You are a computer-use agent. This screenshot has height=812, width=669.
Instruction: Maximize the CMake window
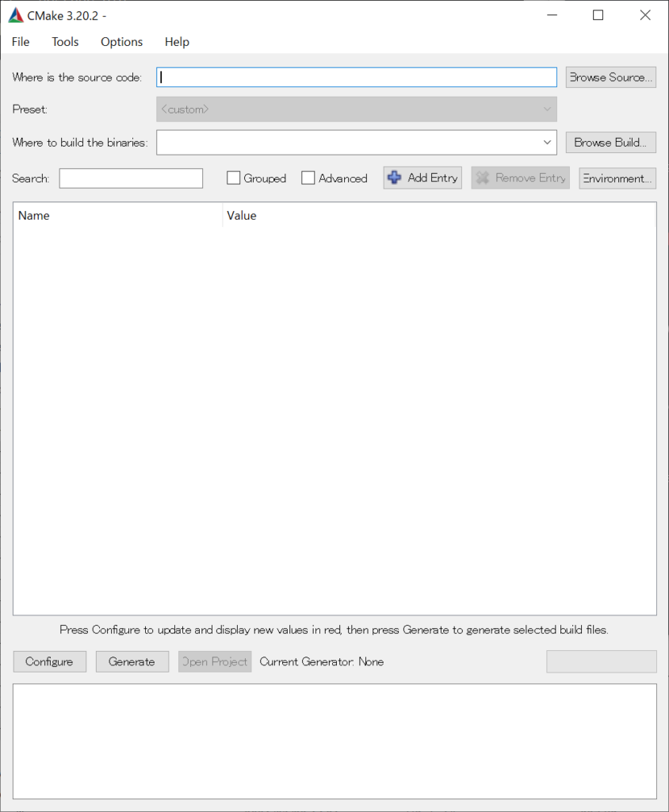click(x=598, y=15)
